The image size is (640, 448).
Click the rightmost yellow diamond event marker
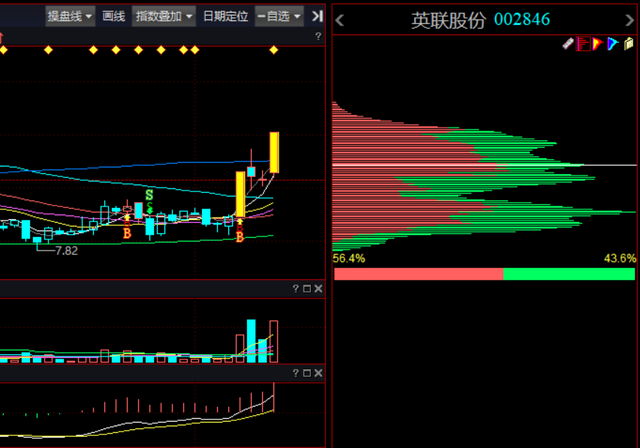pos(273,50)
